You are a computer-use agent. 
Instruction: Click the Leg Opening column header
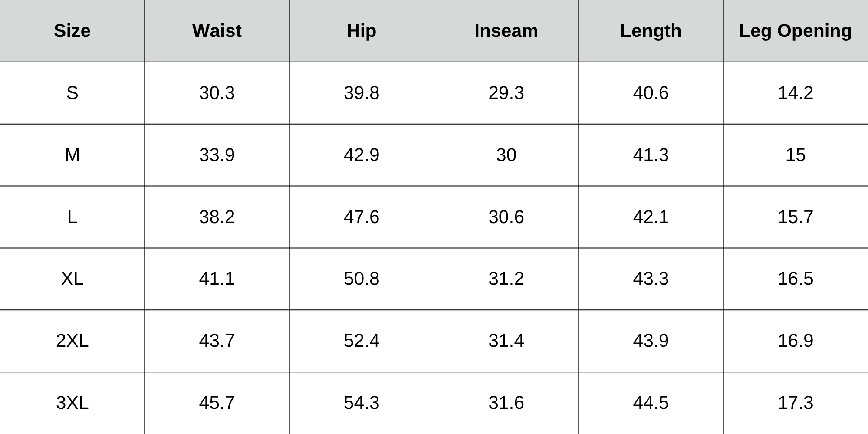[x=795, y=31]
